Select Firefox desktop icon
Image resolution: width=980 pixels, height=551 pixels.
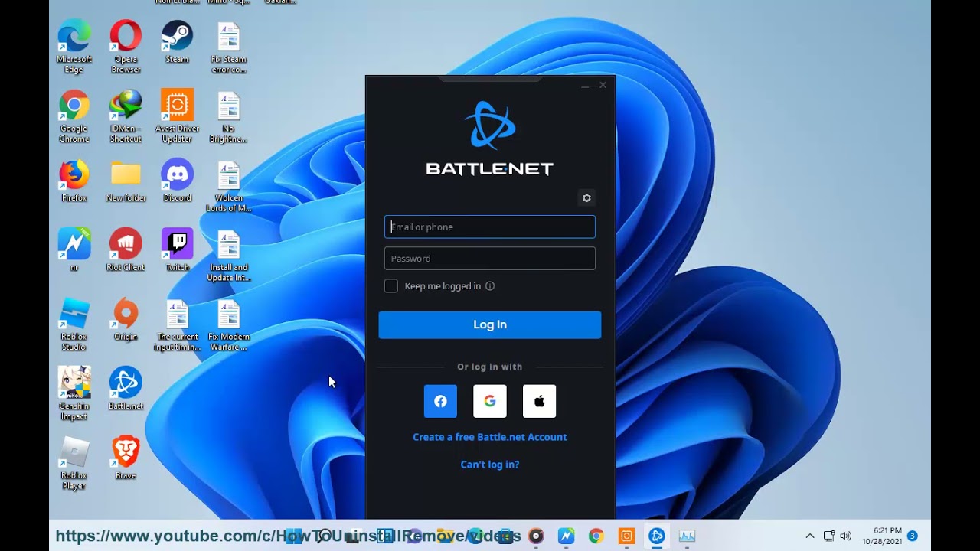point(74,181)
